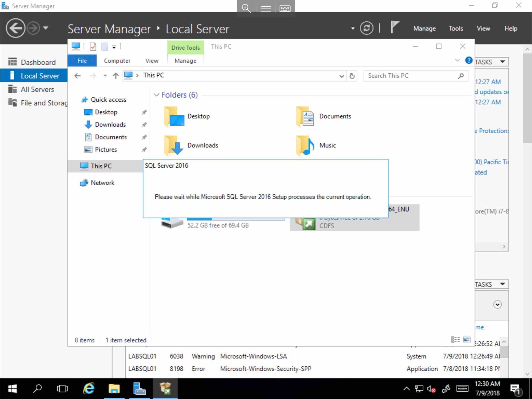The height and width of the screenshot is (399, 532).
Task: Select Network in navigation pane
Action: (x=102, y=183)
